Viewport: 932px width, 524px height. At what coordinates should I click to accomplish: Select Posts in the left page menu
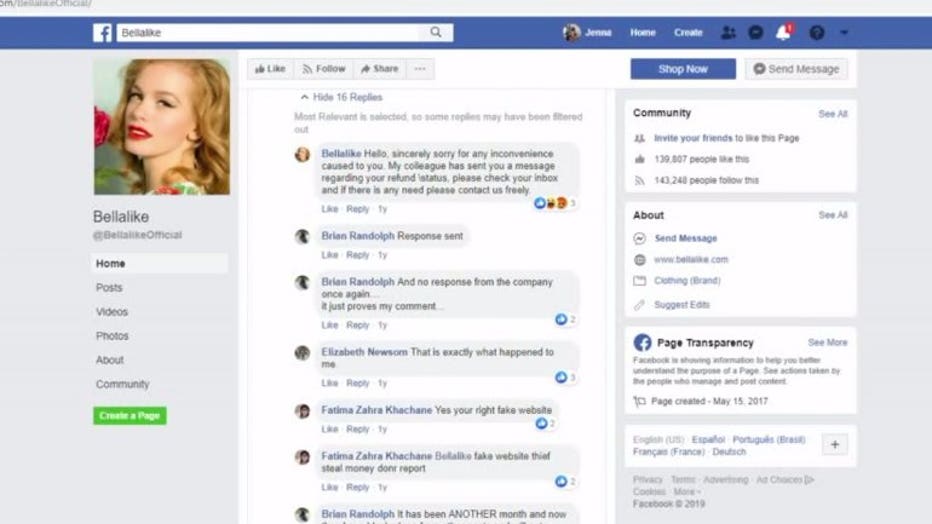[x=109, y=288]
